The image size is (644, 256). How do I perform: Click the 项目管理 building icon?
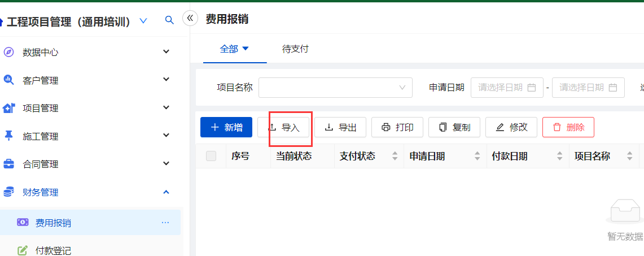(x=8, y=108)
